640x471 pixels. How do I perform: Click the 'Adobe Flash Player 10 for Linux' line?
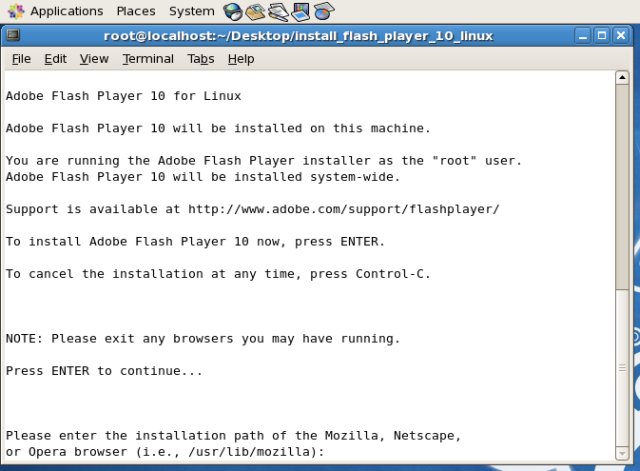124,96
